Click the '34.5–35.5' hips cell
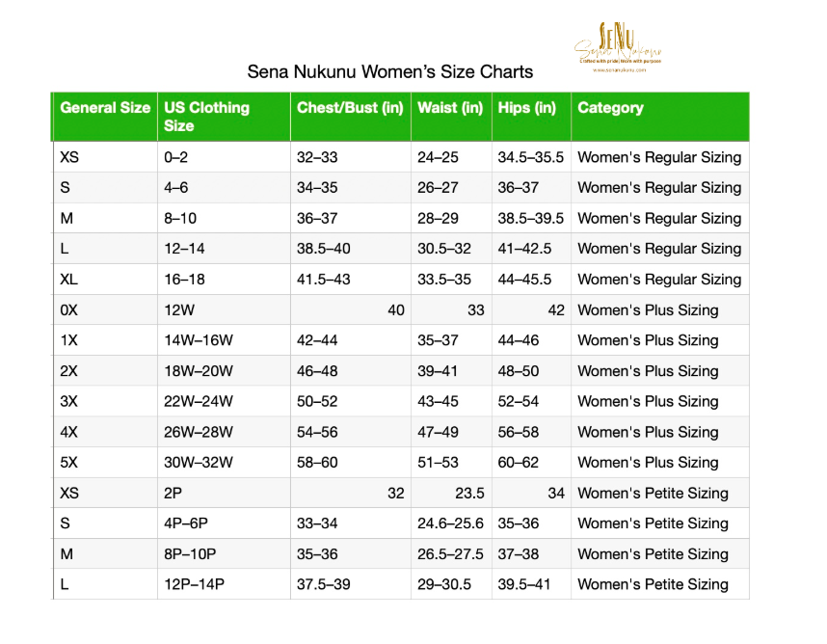 pos(530,157)
